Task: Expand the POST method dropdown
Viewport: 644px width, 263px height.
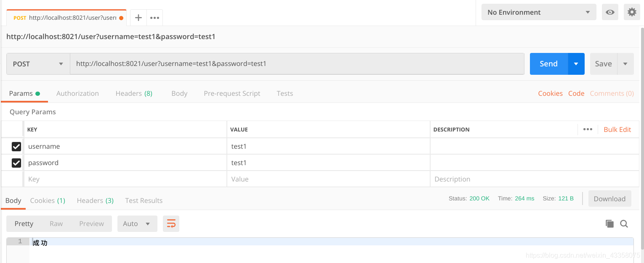Action: click(x=38, y=64)
